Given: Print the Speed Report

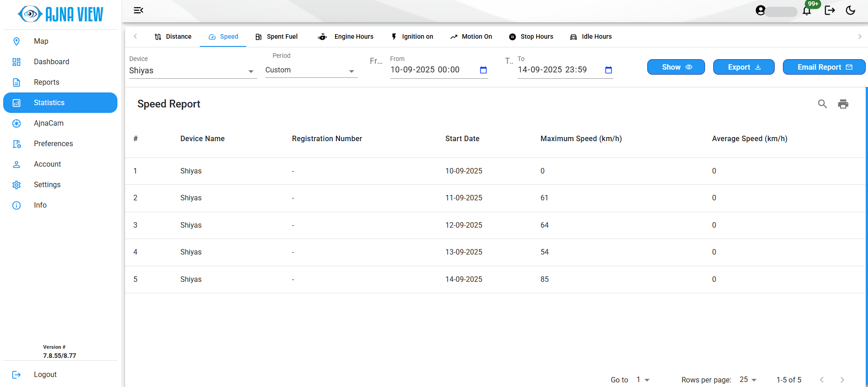Looking at the screenshot, I should coord(843,104).
